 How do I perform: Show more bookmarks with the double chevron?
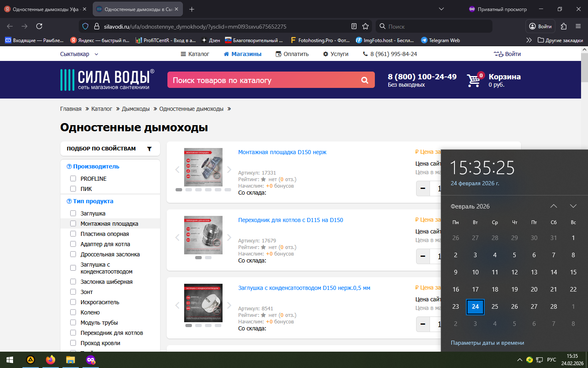point(529,40)
